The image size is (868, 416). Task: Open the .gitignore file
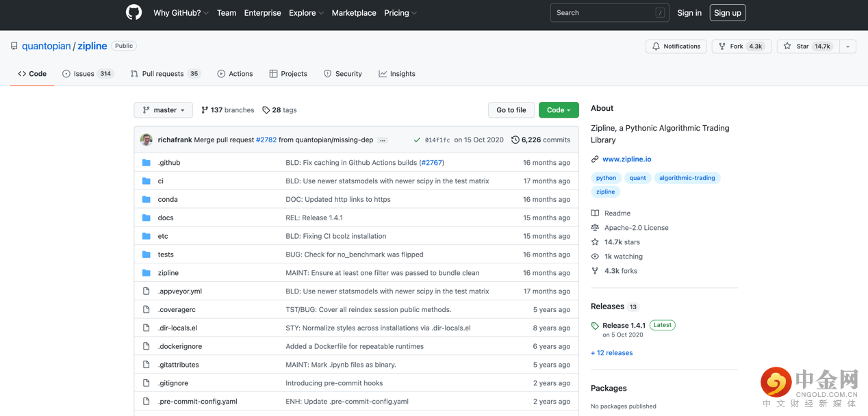point(173,383)
